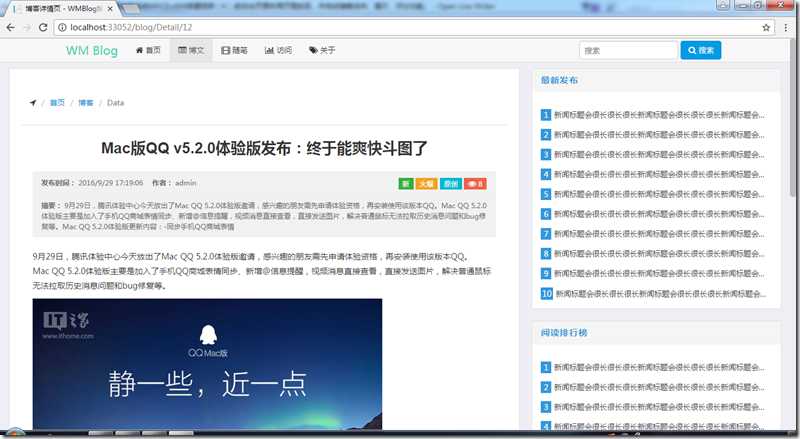Click the orange 火爆 tag badge

pos(427,184)
